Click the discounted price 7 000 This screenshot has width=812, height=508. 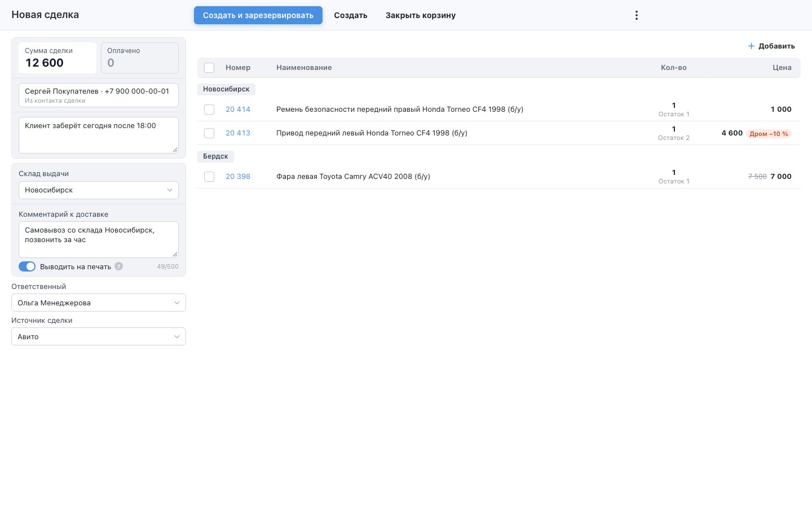click(781, 177)
